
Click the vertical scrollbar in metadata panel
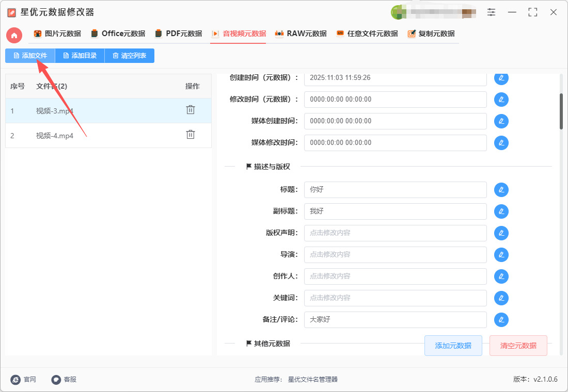click(561, 111)
